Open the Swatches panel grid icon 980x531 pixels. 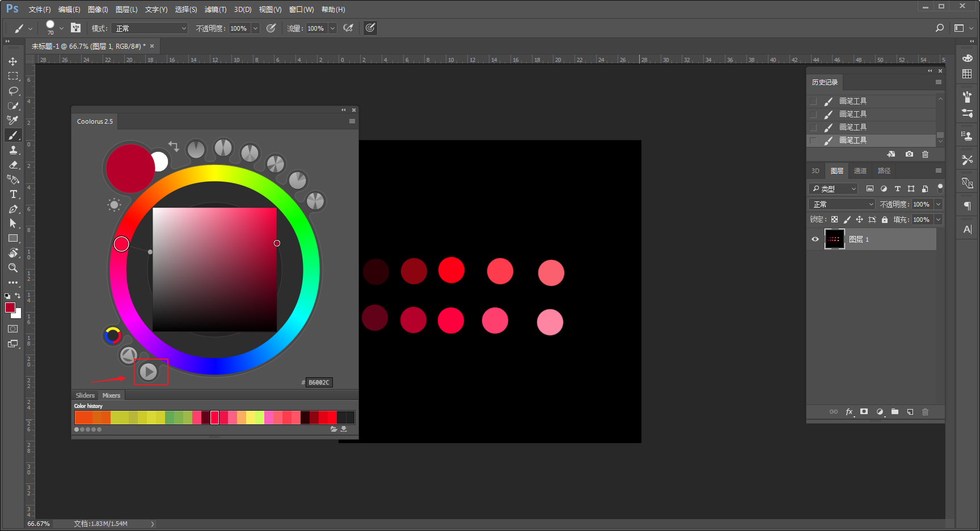(x=968, y=74)
